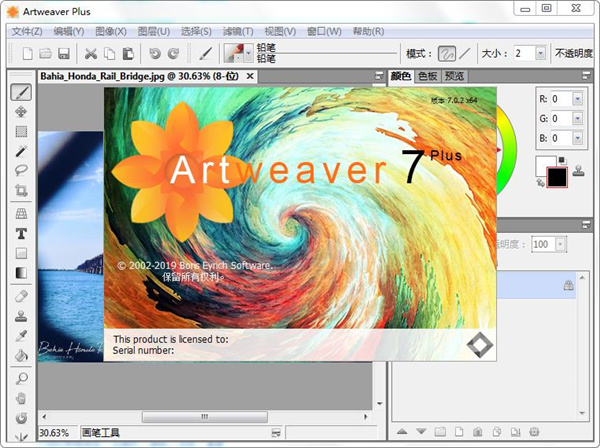Open the G value dropdown
Screen dimensions: 600x448
click(577, 119)
